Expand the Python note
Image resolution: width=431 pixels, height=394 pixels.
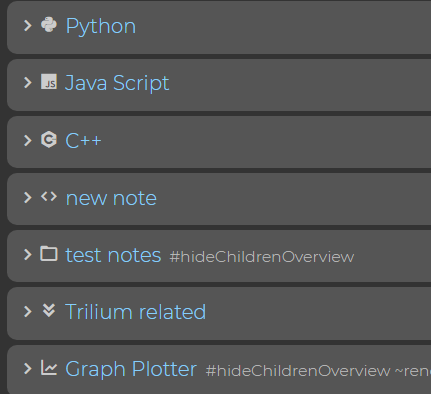(x=28, y=26)
